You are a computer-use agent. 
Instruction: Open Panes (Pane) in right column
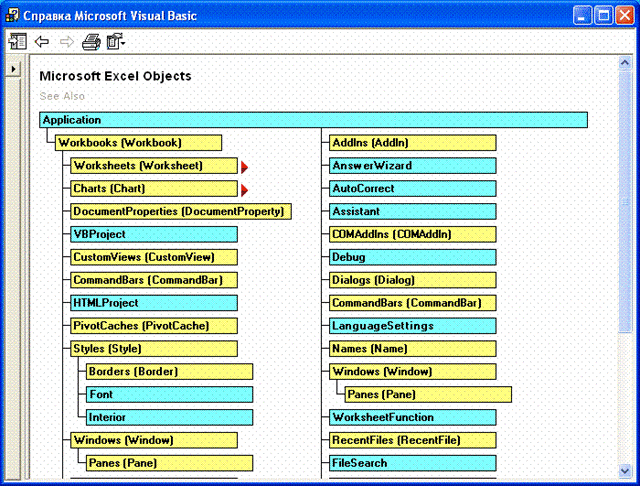coord(428,394)
